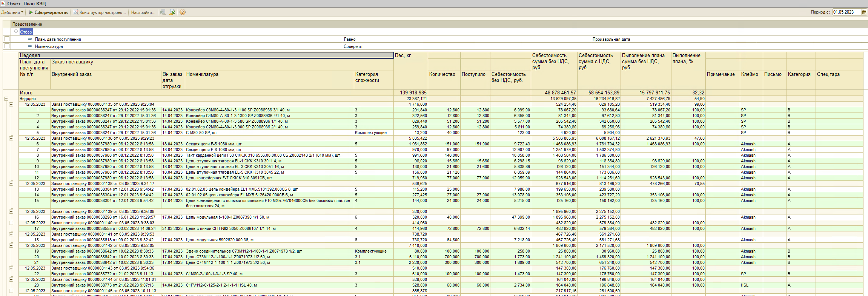Open the calendar picker beside period date
The height and width of the screenshot is (296, 868).
point(864,12)
